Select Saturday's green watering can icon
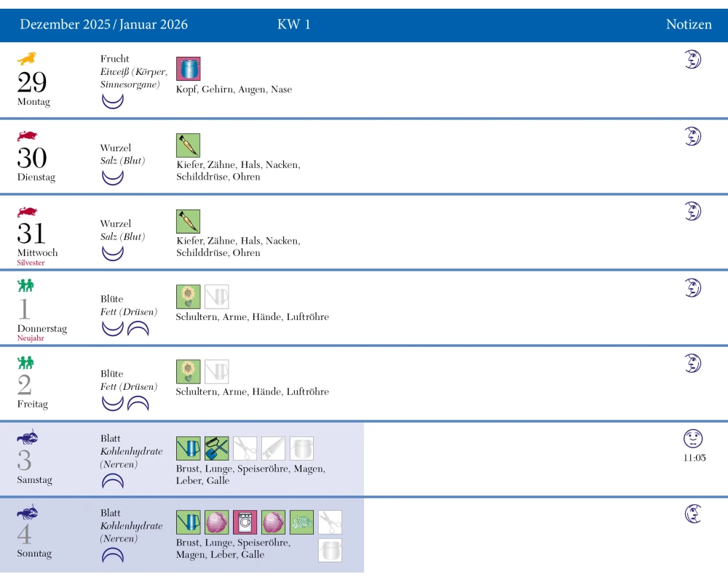 click(188, 448)
